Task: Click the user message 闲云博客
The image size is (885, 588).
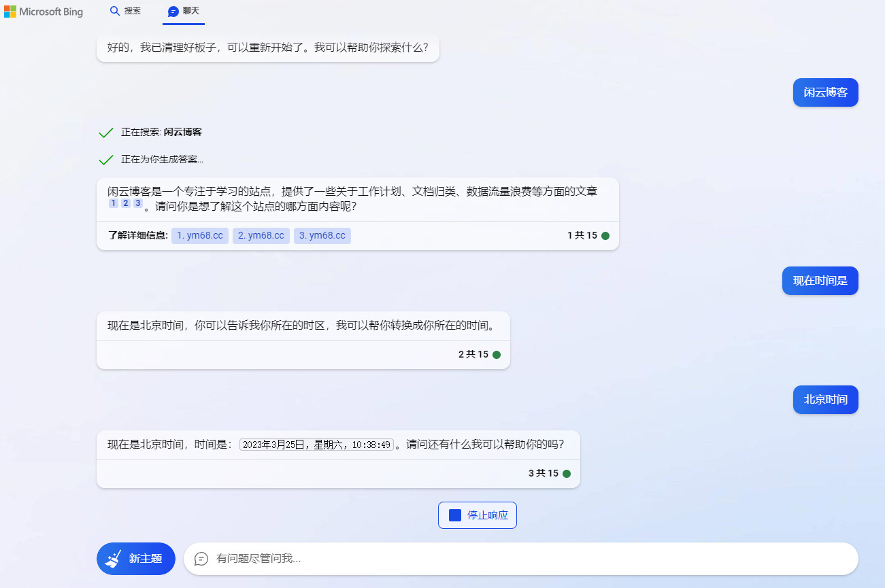Action: click(826, 92)
